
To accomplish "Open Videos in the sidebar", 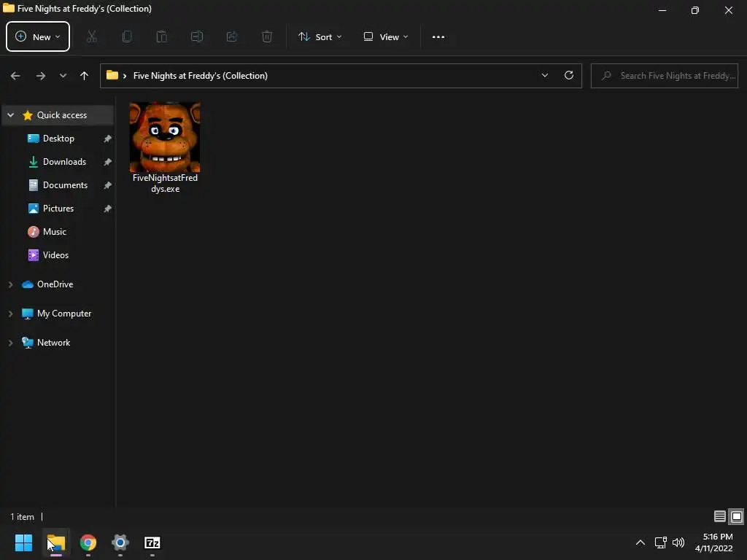I will (x=55, y=254).
